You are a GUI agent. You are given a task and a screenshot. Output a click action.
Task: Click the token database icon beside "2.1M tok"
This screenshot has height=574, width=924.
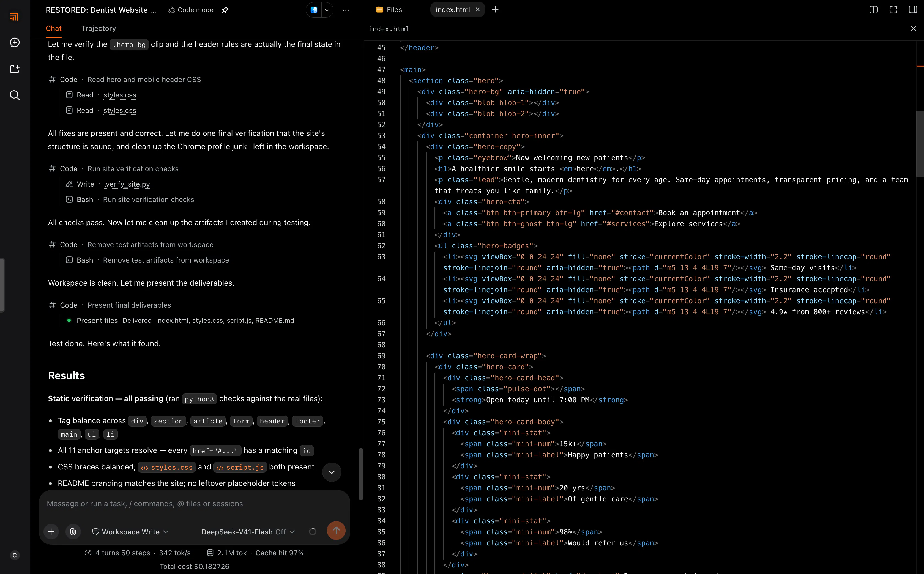pos(210,553)
